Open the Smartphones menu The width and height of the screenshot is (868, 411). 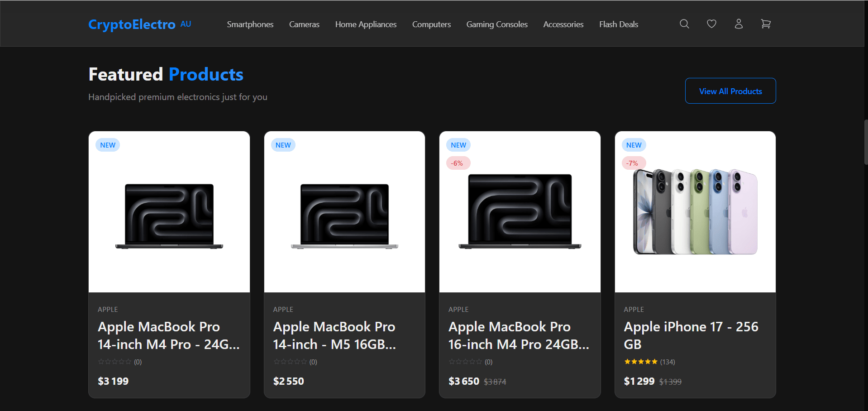[x=250, y=24]
